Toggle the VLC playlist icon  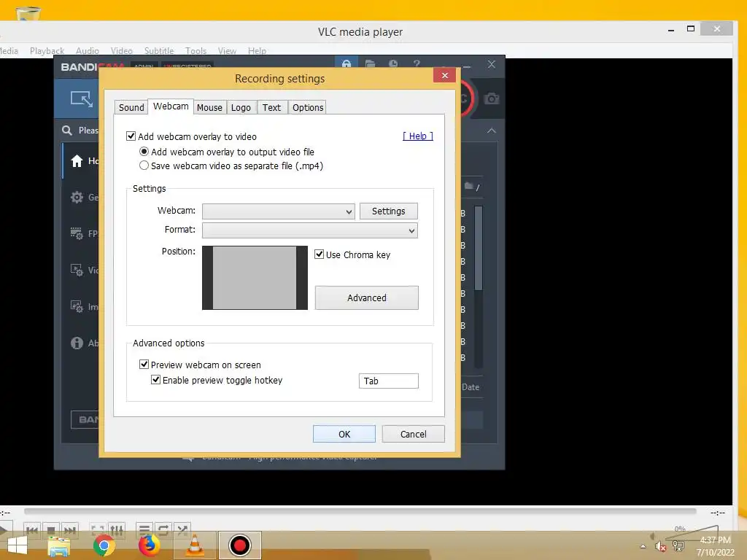(x=144, y=530)
